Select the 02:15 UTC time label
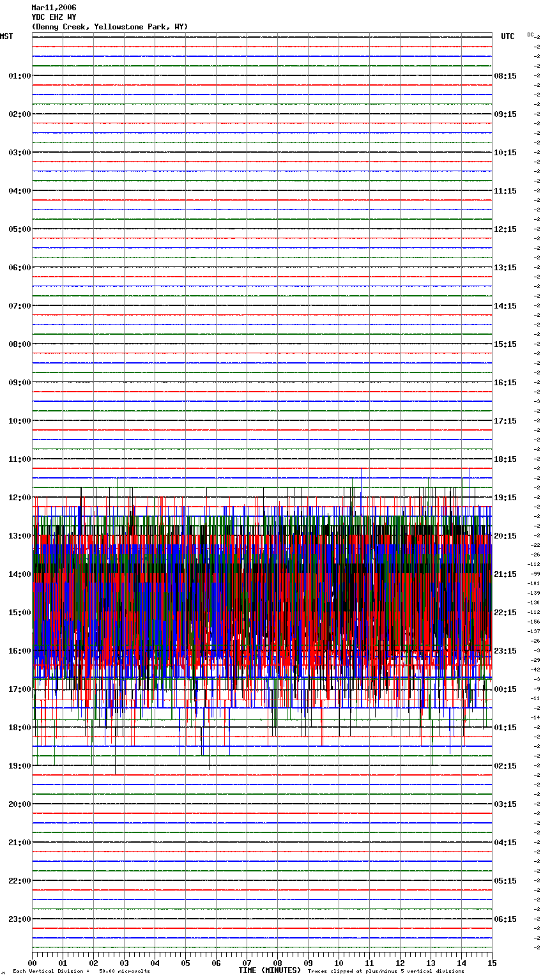 coord(505,766)
